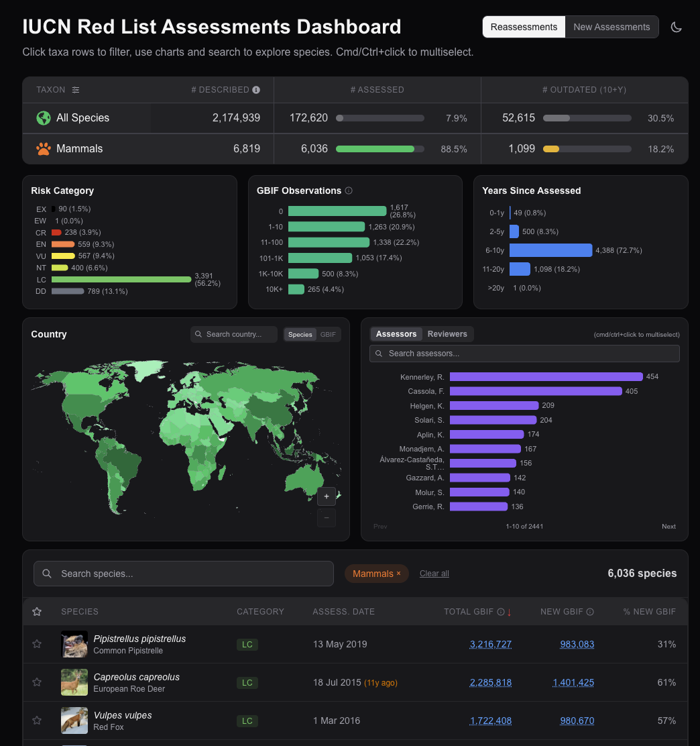
Task: Click info icon next to # Described
Action: coord(256,90)
